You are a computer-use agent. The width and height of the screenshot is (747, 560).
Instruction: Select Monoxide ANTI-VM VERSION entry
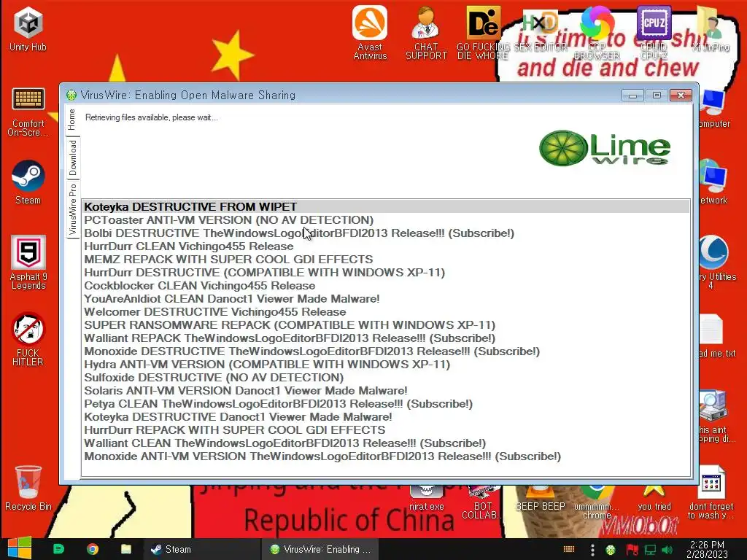click(x=386, y=456)
